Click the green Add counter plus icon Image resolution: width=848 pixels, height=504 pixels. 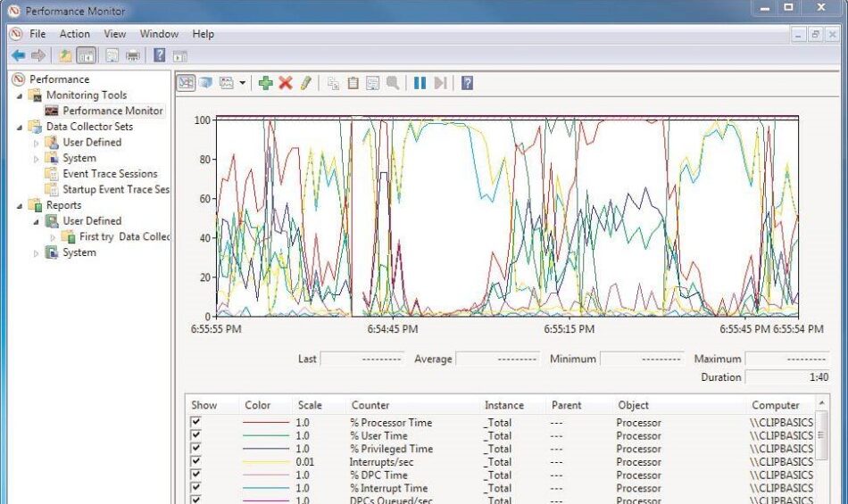click(x=265, y=83)
